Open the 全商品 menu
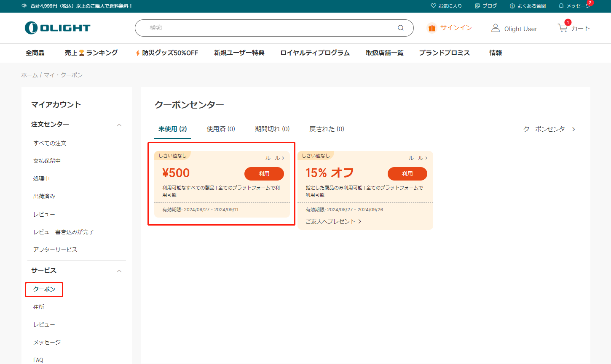 (35, 53)
